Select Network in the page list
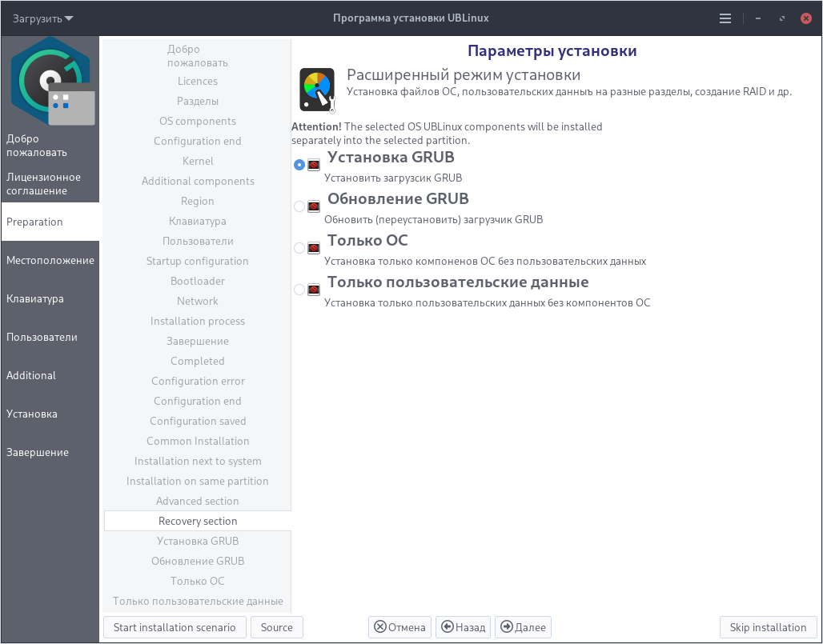823x644 pixels. 198,301
